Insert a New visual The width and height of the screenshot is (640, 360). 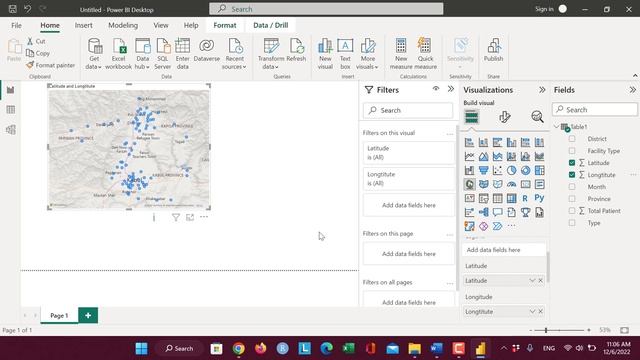click(325, 54)
